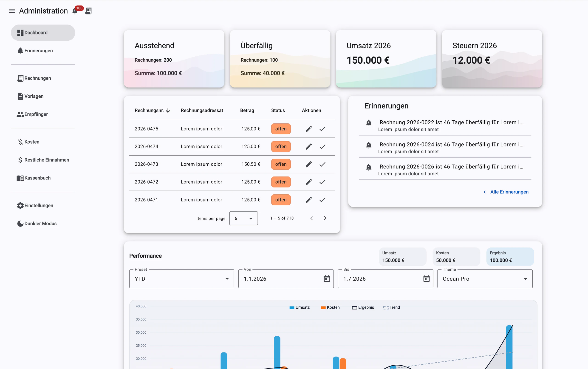The image size is (588, 369).
Task: Open the hamburger navigation menu
Action: pos(12,11)
